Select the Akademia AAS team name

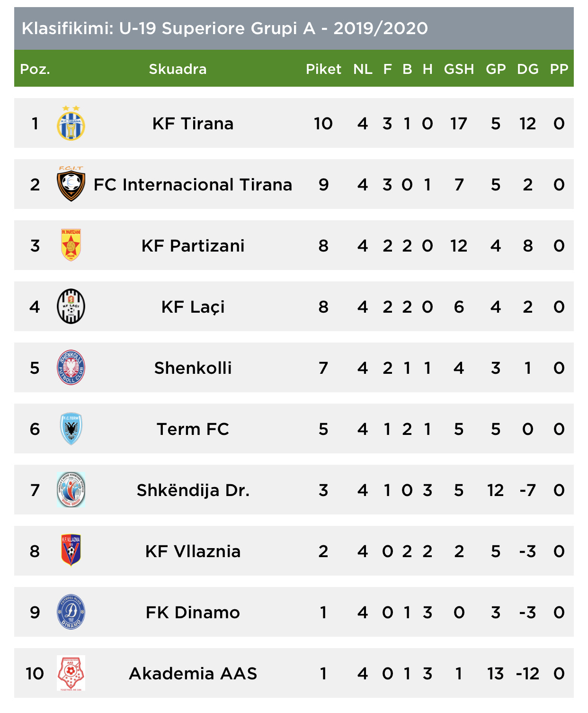tap(193, 674)
